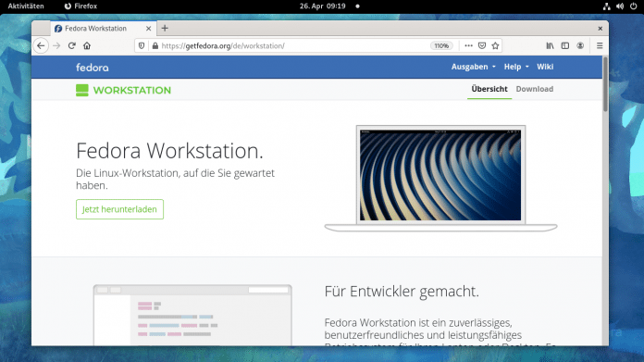Viewport: 644px width, 362px height.
Task: Open a new tab with plus
Action: coord(165,28)
